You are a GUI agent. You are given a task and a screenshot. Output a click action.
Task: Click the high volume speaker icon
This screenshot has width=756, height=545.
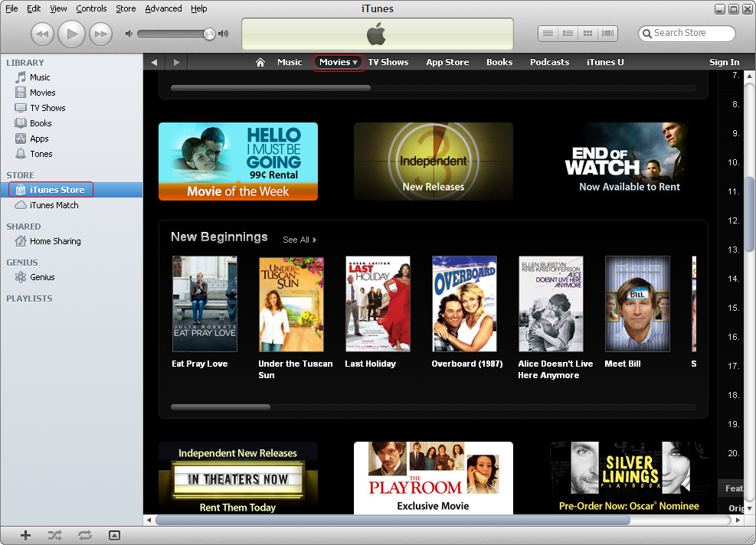(223, 34)
